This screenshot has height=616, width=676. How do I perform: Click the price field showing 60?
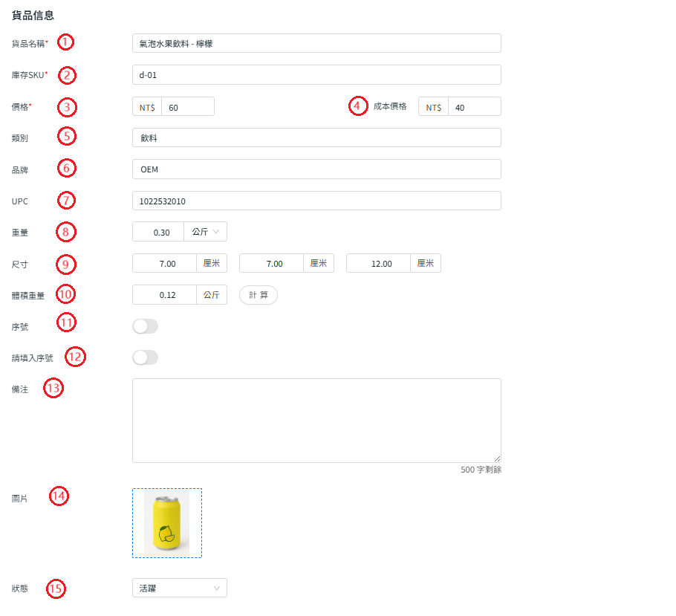pyautogui.click(x=188, y=106)
